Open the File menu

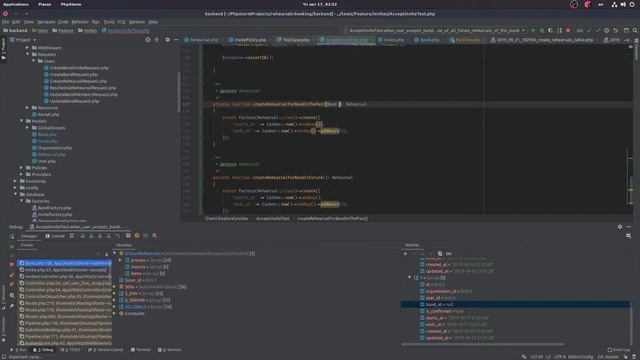point(5,22)
